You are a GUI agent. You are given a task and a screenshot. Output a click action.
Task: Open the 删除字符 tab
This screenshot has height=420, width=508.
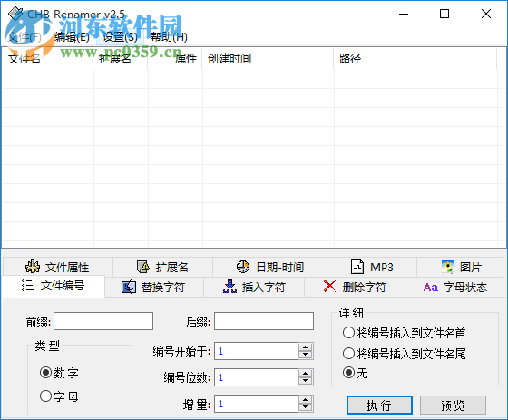[355, 288]
